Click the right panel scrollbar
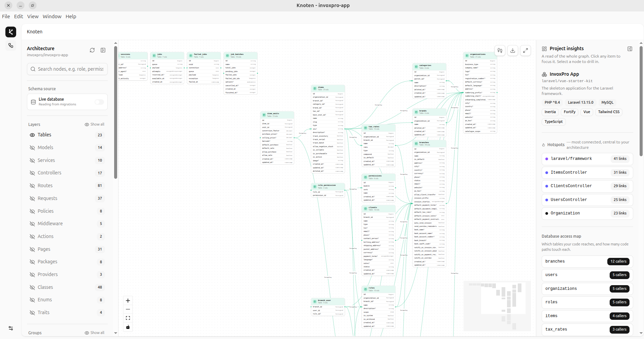This screenshot has width=644, height=339. point(641,101)
